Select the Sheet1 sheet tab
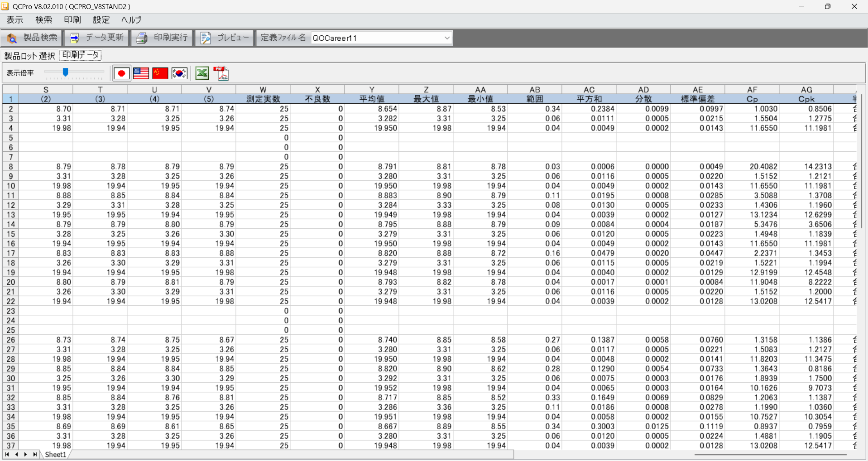 56,455
